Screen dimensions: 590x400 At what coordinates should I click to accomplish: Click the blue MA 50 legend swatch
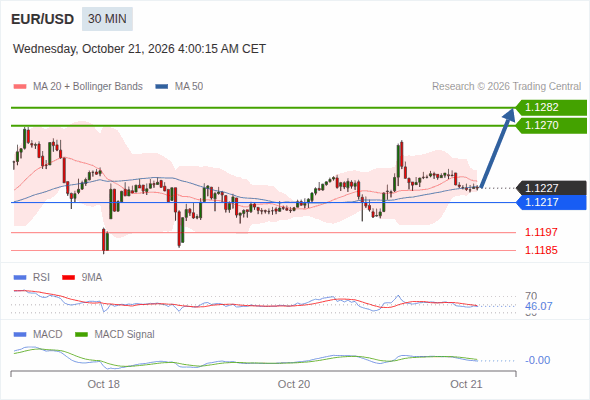click(161, 87)
